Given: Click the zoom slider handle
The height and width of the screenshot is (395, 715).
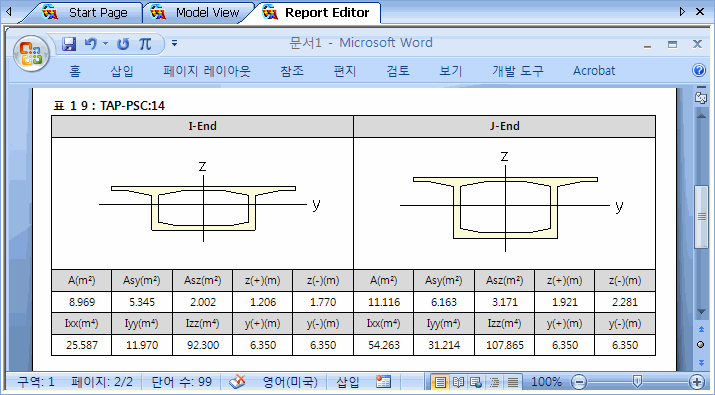Looking at the screenshot, I should pyautogui.click(x=637, y=381).
